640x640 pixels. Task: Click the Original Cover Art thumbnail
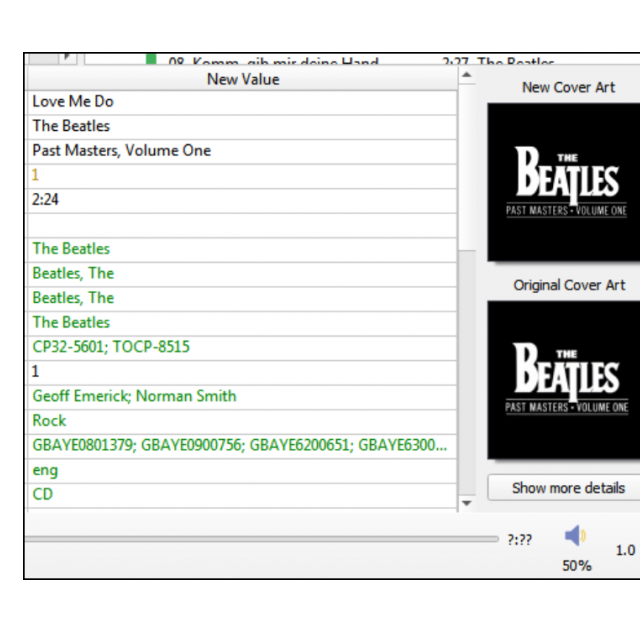[x=564, y=380]
